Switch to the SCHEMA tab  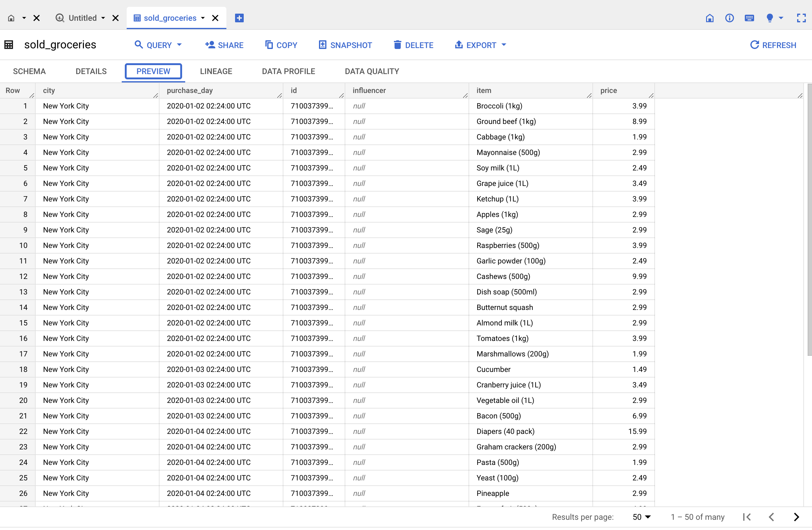point(29,71)
